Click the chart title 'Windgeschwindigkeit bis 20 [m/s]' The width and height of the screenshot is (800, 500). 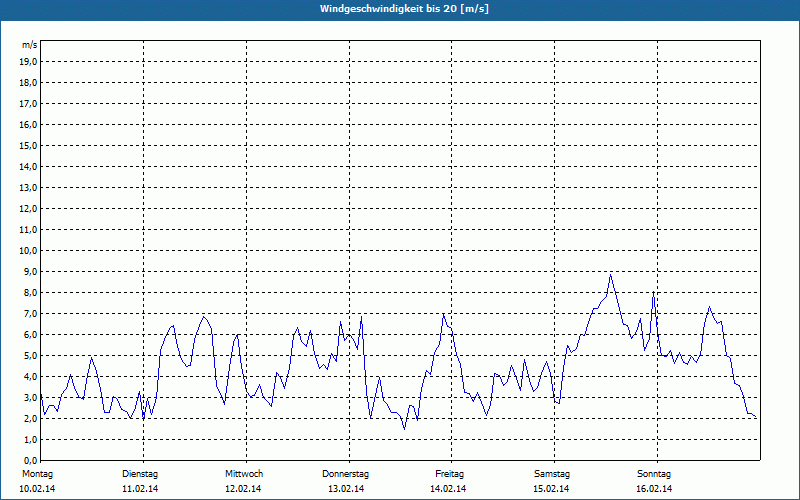click(x=404, y=9)
